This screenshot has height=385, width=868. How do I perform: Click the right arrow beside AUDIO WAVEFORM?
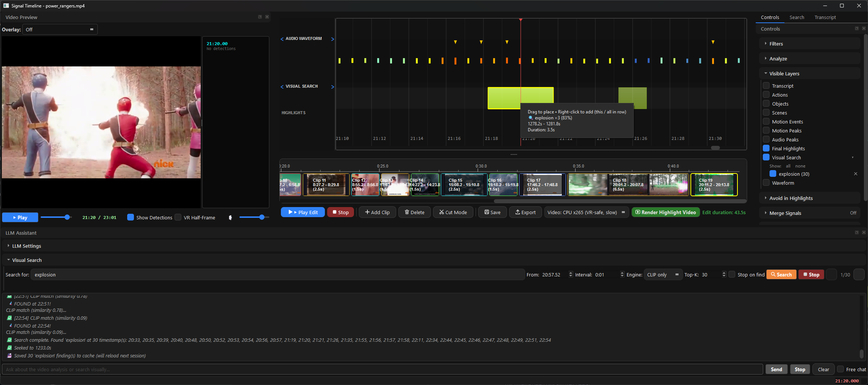[x=333, y=39]
